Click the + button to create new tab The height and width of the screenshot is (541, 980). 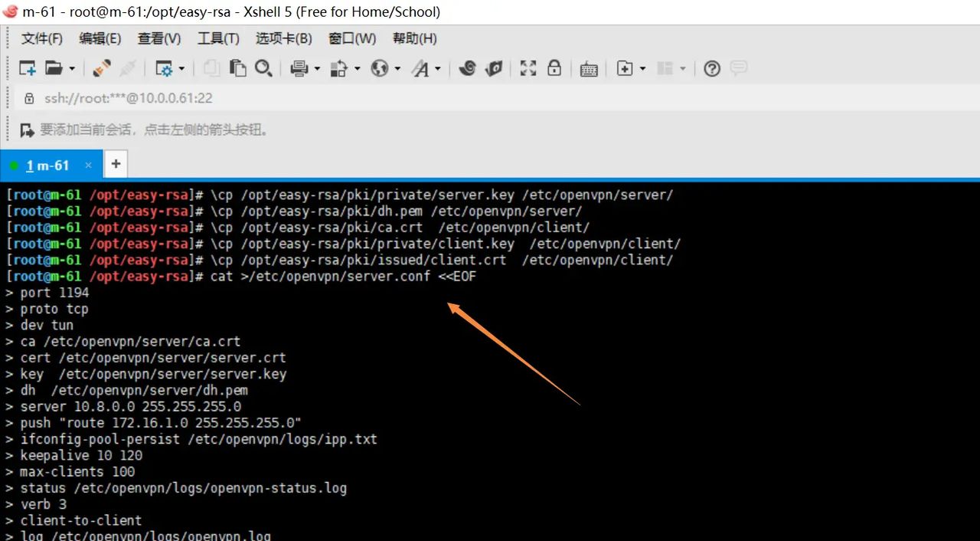click(116, 163)
